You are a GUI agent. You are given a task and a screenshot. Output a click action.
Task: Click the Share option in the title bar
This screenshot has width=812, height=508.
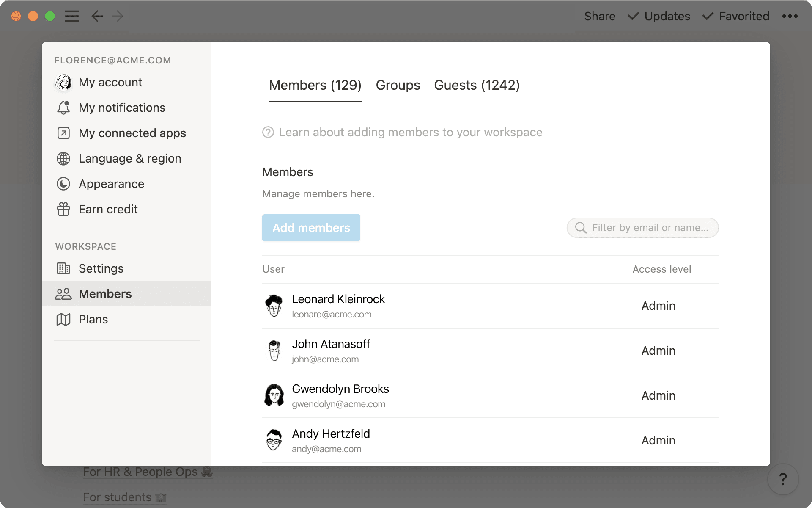click(x=600, y=16)
